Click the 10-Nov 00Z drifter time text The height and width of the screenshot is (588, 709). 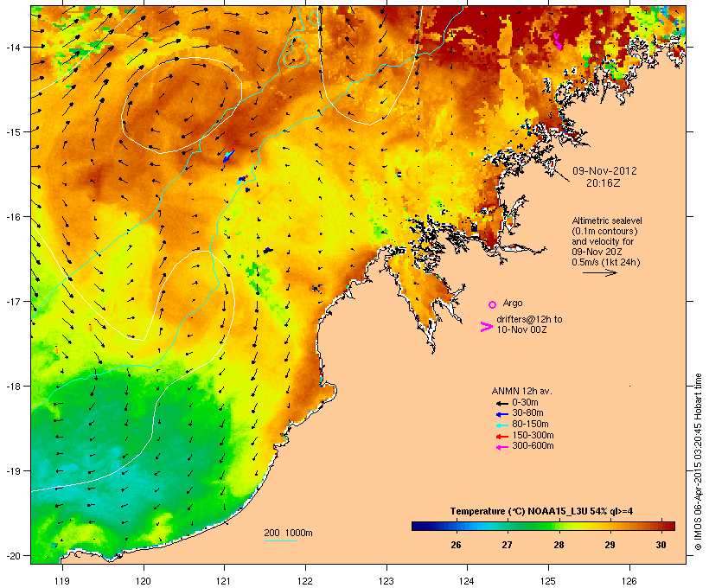521,329
